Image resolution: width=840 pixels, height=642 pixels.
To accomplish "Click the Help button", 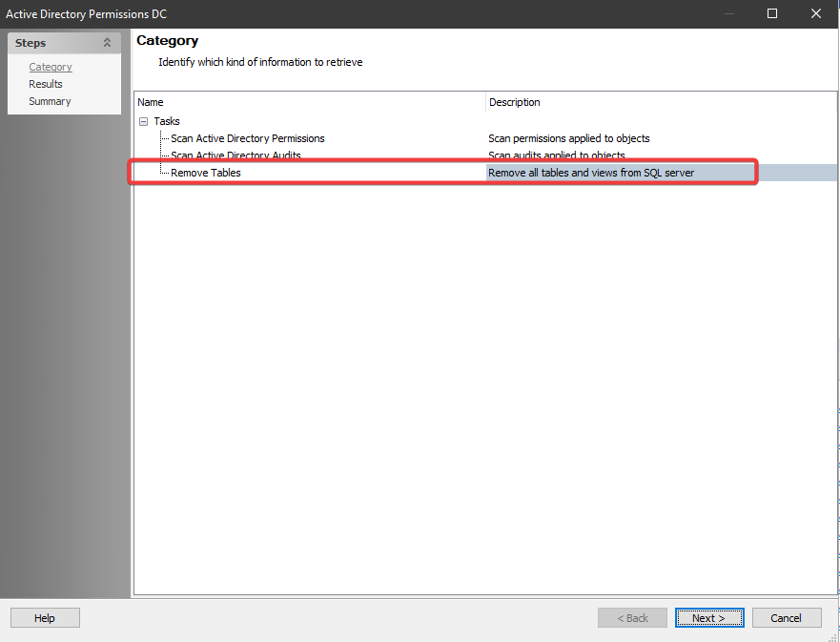I will (44, 617).
